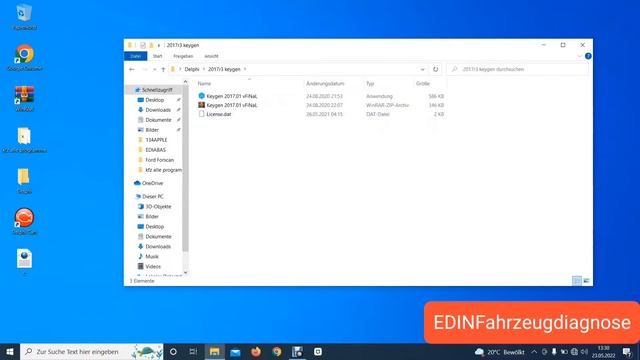The height and width of the screenshot is (360, 640).
Task: Click 2017r3 keygen breadcrumb segment
Action: pos(224,69)
